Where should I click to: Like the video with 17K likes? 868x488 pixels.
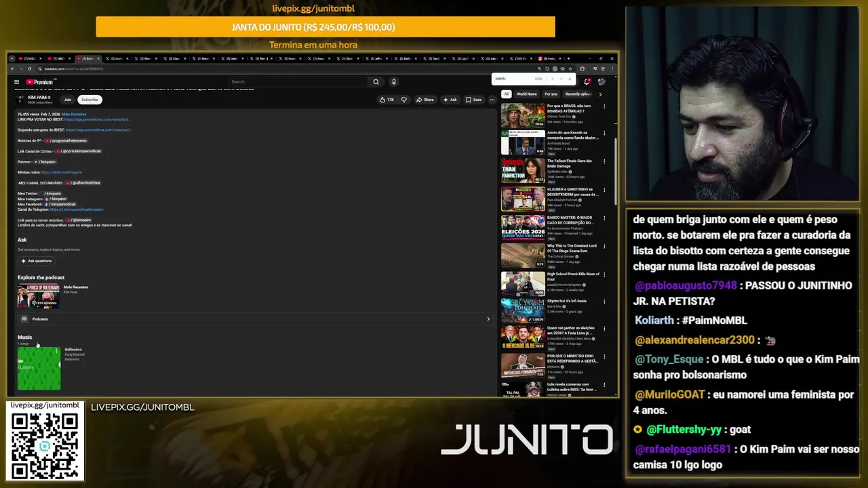(x=387, y=100)
